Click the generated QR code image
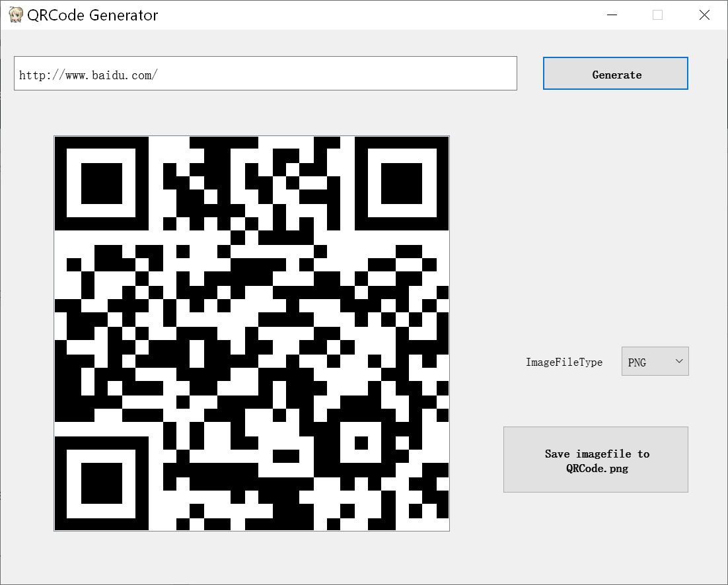 tap(252, 333)
